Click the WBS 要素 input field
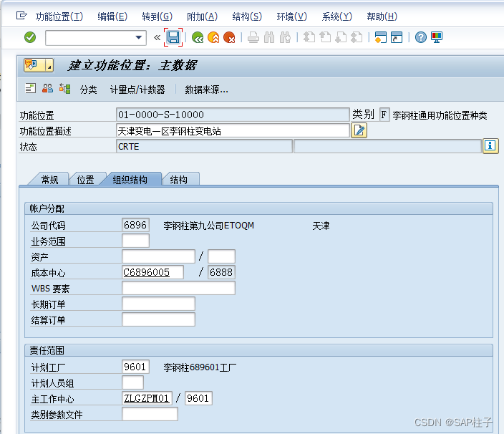Viewport: 504px width, 434px height. (178, 288)
